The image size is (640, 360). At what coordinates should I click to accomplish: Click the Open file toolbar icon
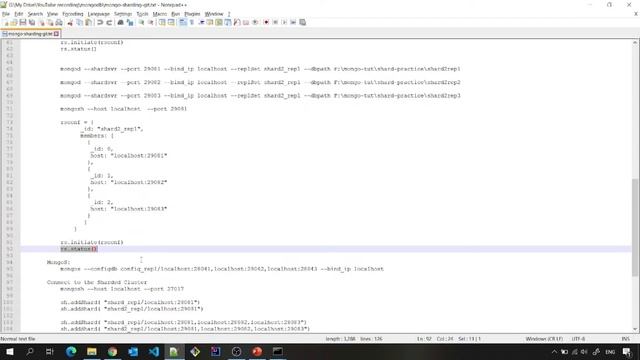[x=14, y=22]
